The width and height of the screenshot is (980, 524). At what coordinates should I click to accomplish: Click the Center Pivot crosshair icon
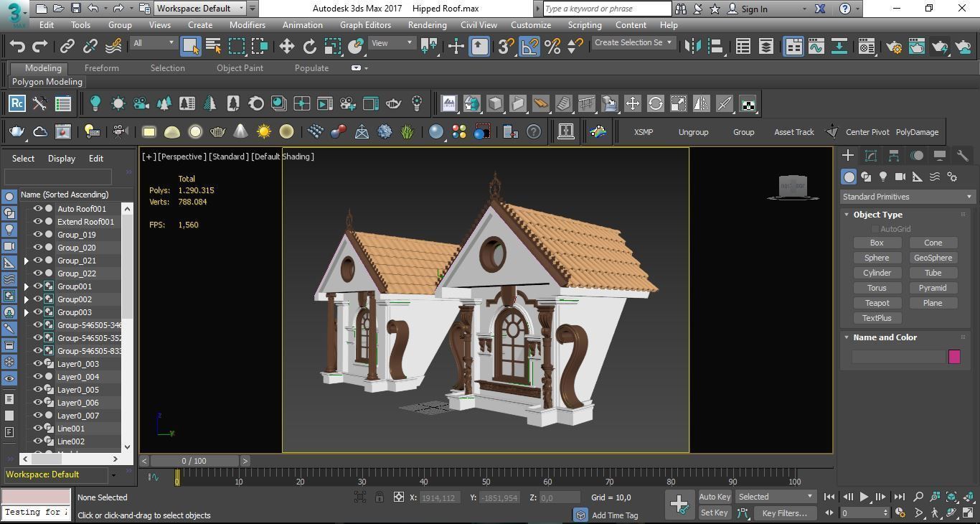click(x=832, y=131)
